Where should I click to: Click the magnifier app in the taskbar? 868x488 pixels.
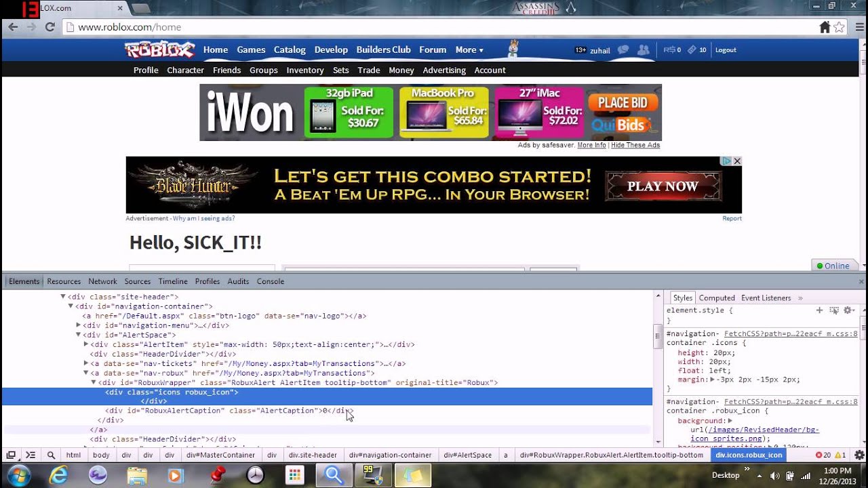point(334,475)
